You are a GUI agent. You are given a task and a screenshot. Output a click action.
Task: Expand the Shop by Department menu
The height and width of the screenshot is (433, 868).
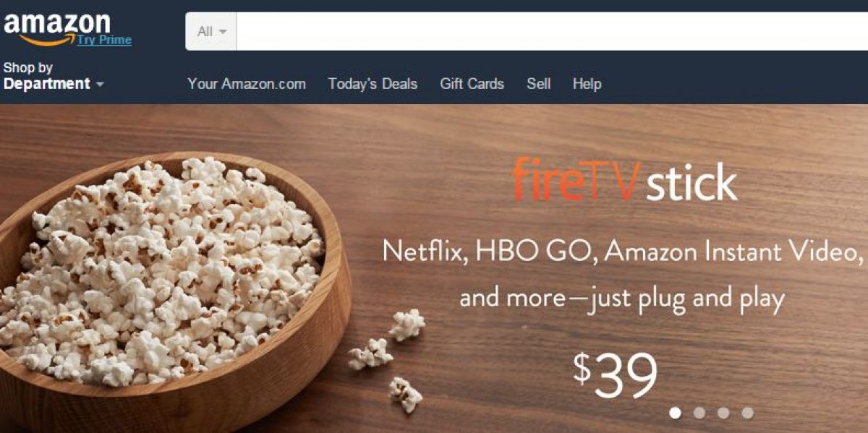(x=54, y=76)
